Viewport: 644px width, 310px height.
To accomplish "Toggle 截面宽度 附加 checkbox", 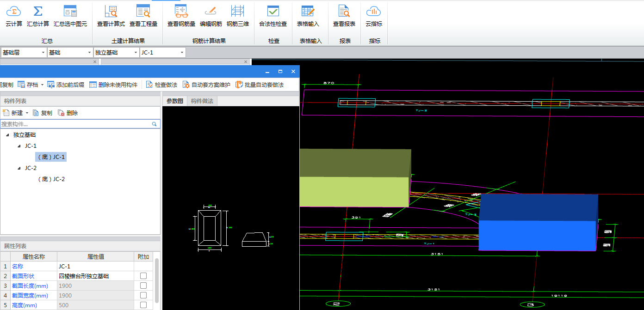I will pyautogui.click(x=143, y=295).
